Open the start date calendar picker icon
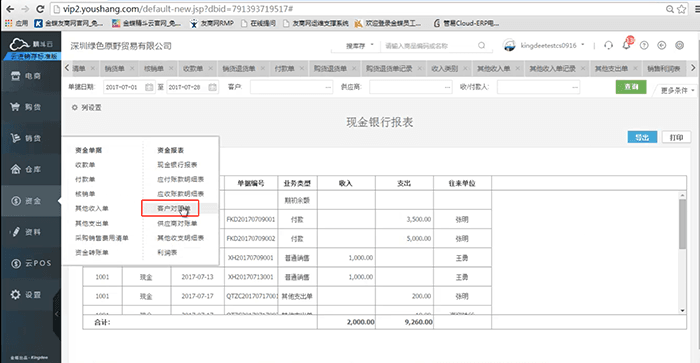The width and height of the screenshot is (700, 363). pyautogui.click(x=149, y=87)
